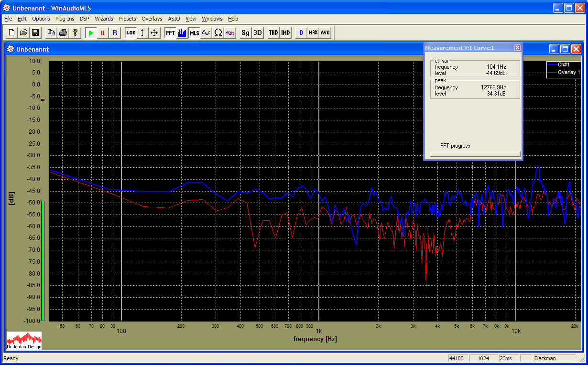The height and width of the screenshot is (365, 588).
Task: Select the THD distortion measurement icon
Action: click(273, 33)
